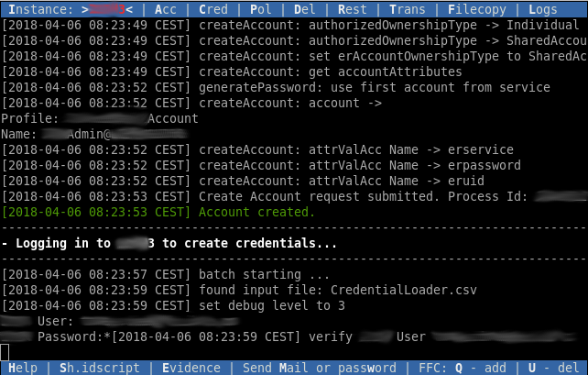Click 'Logging in to ... create credentials' heading

(169, 243)
